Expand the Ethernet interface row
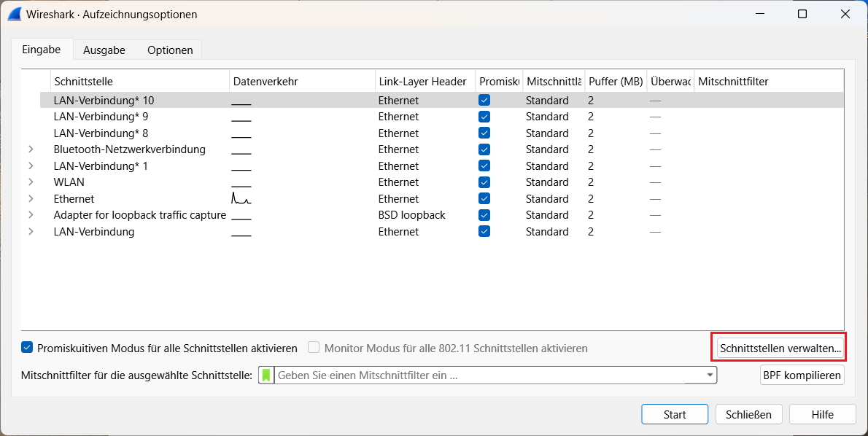Screen dimensions: 868x436 click(x=31, y=198)
